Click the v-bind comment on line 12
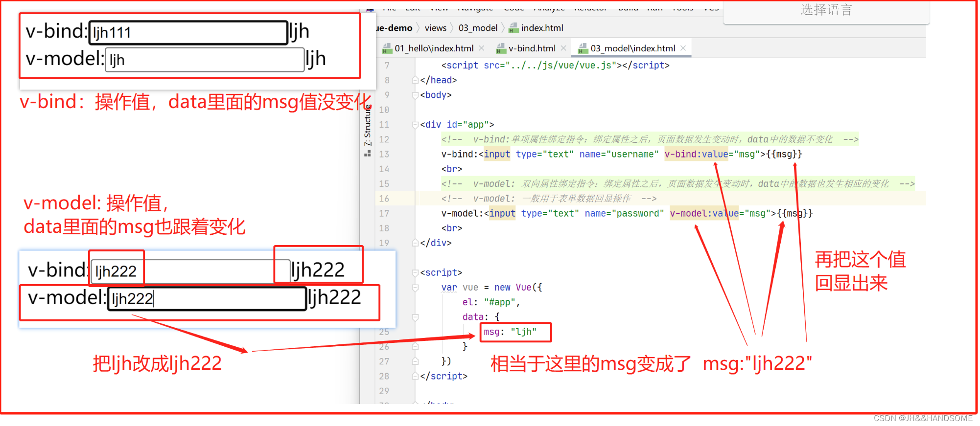Screen dimensions: 980x426 650,139
